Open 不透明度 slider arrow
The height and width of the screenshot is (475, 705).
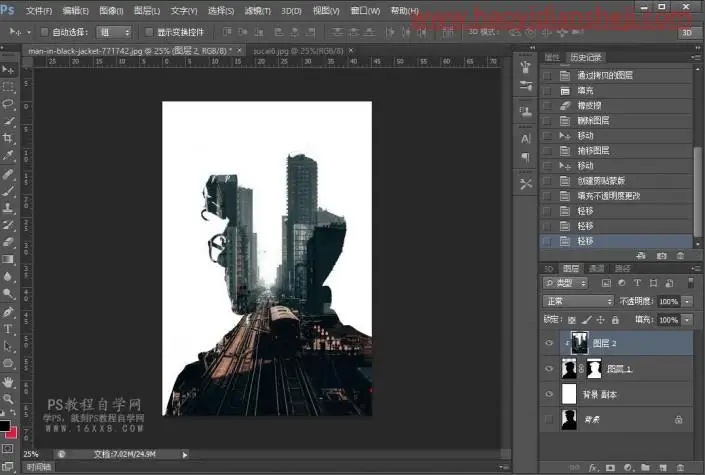click(687, 301)
